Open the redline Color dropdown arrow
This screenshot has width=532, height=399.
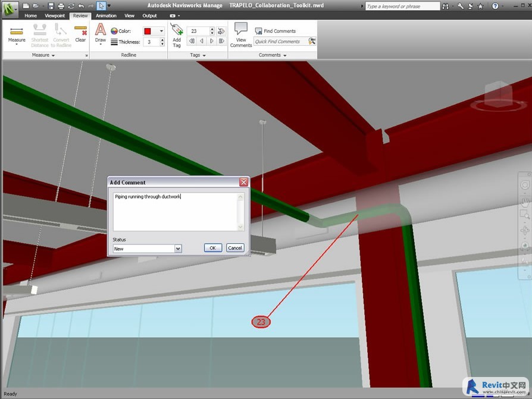[161, 32]
